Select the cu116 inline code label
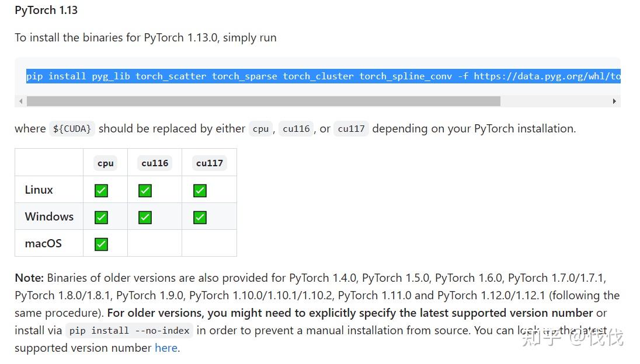 tap(296, 128)
